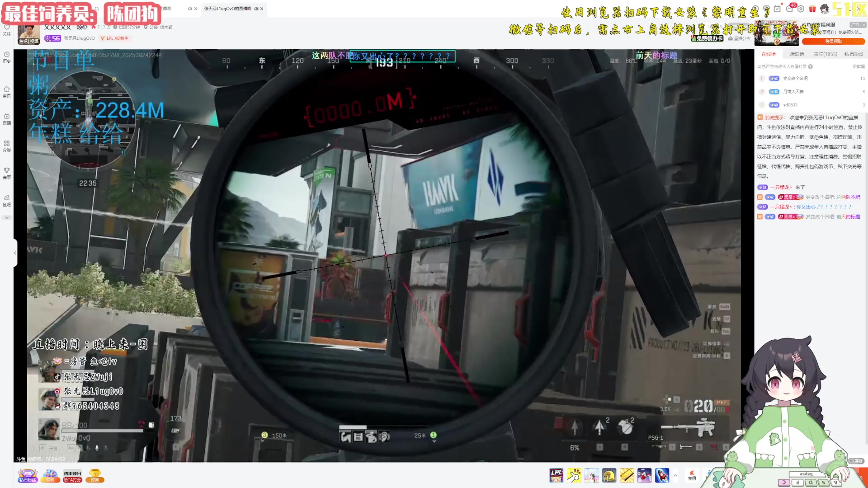Click the LPL AD教主 badge
The height and width of the screenshot is (488, 868).
point(115,38)
